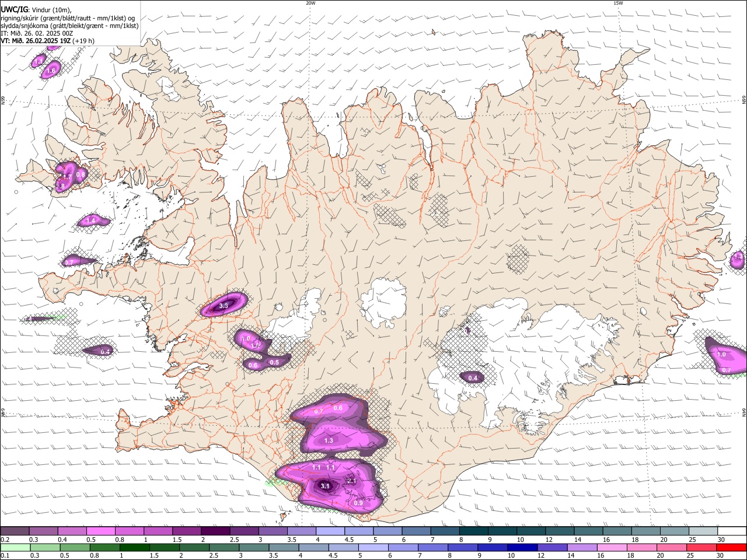The width and height of the screenshot is (747, 560).
Task: Click lower legend pale green swatch labeled 0.1
Action: coord(15,548)
